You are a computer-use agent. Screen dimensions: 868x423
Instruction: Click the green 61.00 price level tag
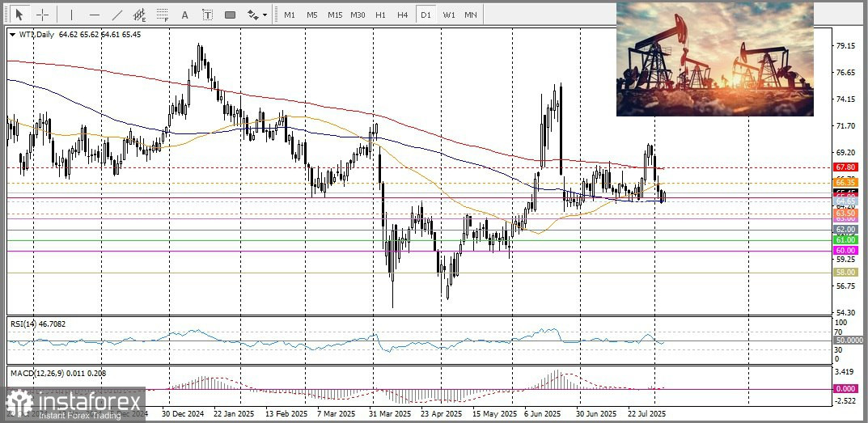point(846,239)
